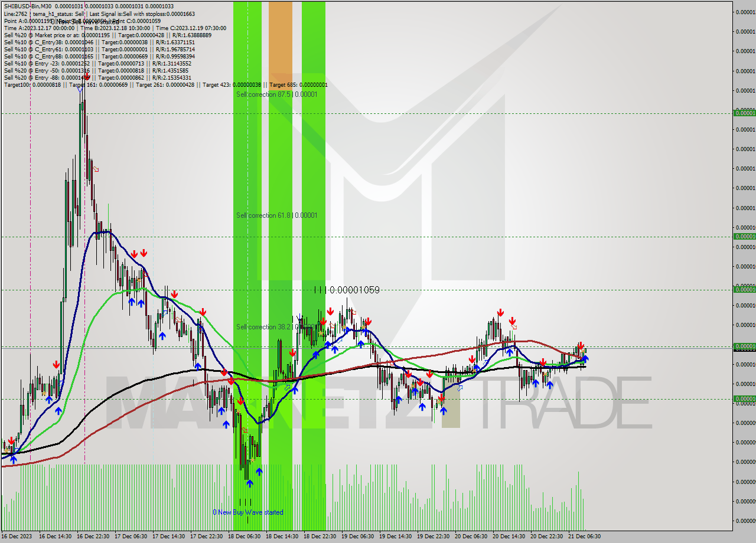
Task: Click the 'Sell %10 @ C_Entry88' line
Action: [x=99, y=56]
